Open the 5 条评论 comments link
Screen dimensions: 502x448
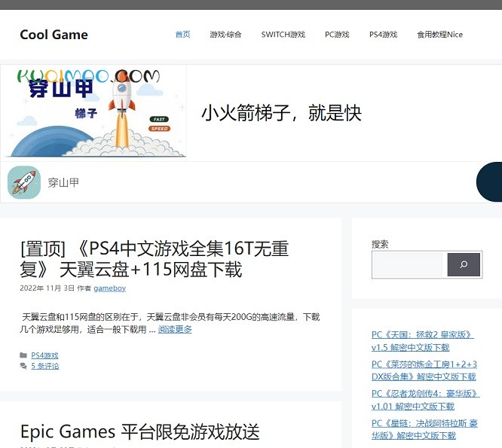point(45,366)
